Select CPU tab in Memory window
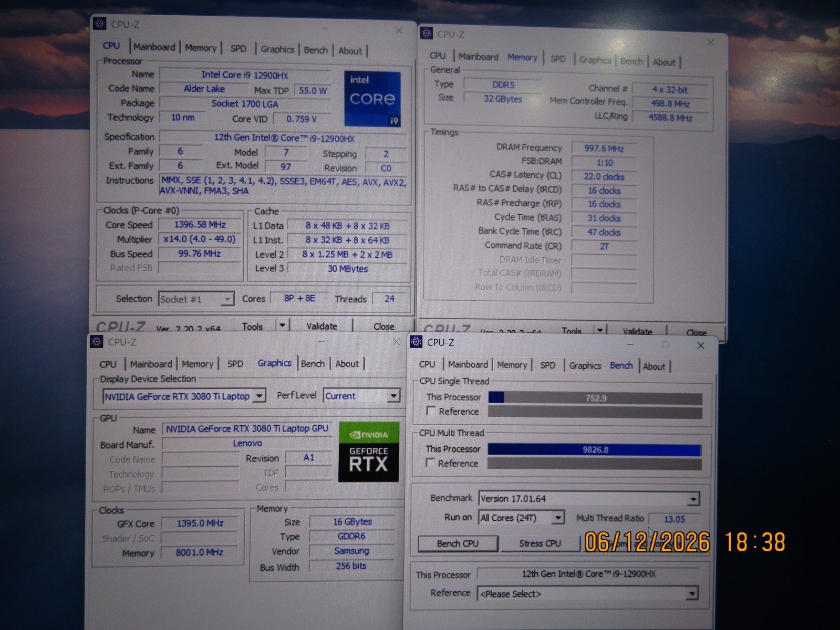840x630 pixels. tap(437, 56)
